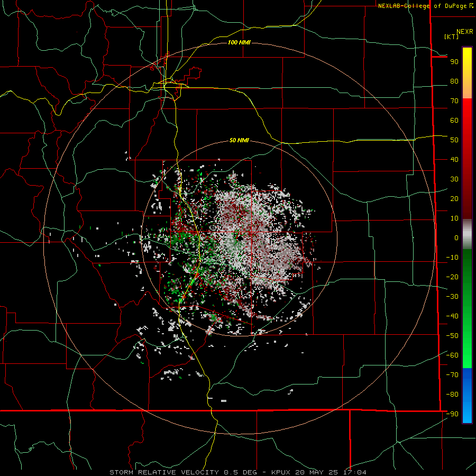Image resolution: width=476 pixels, height=476 pixels.
Task: Select the -20 value on the velocity scale
Action: pos(452,277)
